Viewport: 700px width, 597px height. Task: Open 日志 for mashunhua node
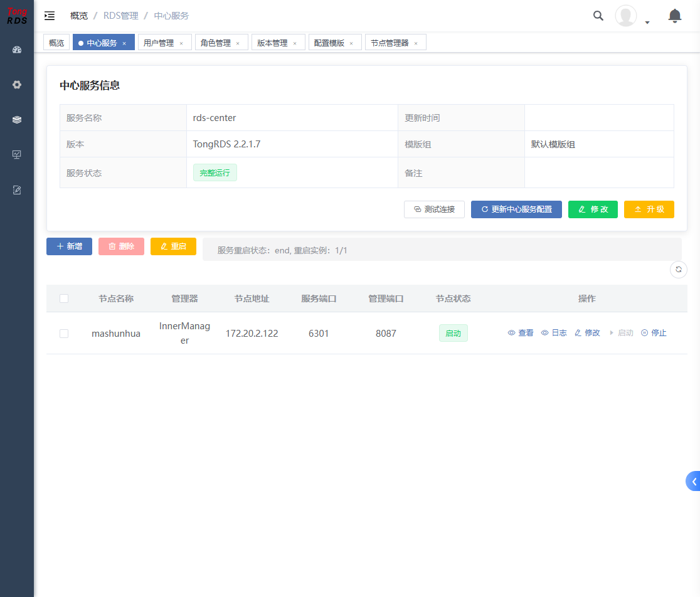pyautogui.click(x=554, y=333)
